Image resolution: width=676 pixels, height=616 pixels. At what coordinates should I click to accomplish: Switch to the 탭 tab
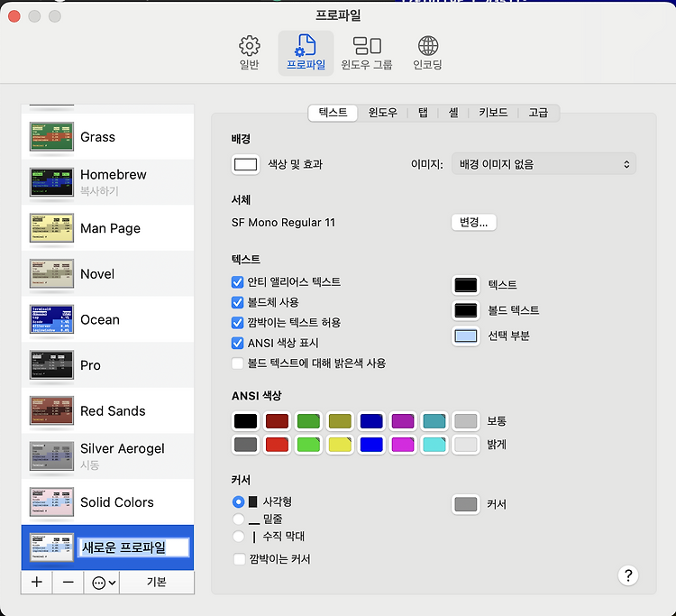[x=423, y=113]
